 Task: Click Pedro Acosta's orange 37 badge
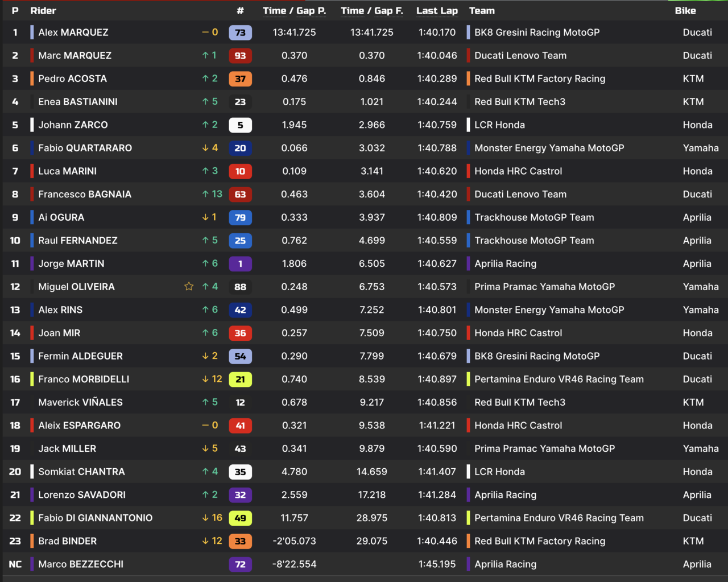click(240, 79)
